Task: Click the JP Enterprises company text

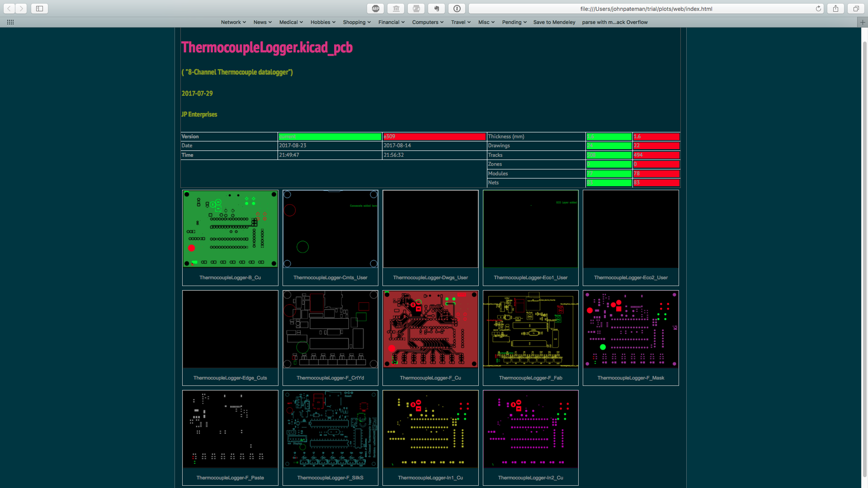Action: [199, 114]
